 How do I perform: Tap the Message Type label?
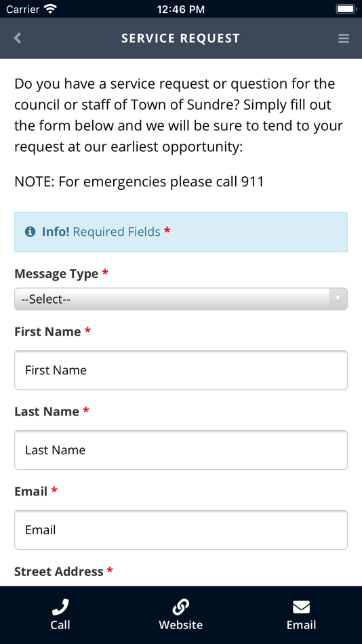(56, 274)
